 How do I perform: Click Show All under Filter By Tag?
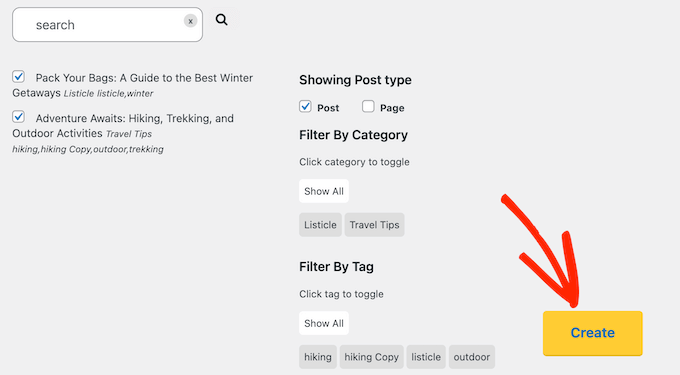324,323
